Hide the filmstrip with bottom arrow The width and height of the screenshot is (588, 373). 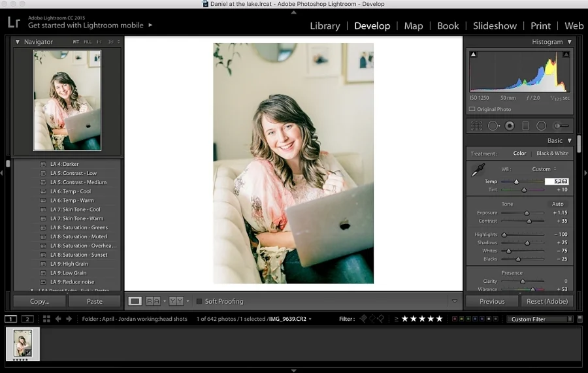click(293, 370)
